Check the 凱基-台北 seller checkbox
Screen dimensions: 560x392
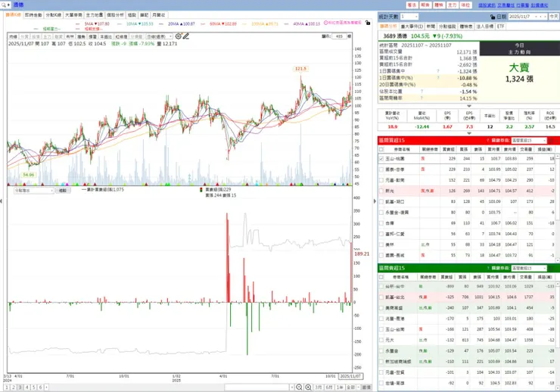[381, 297]
